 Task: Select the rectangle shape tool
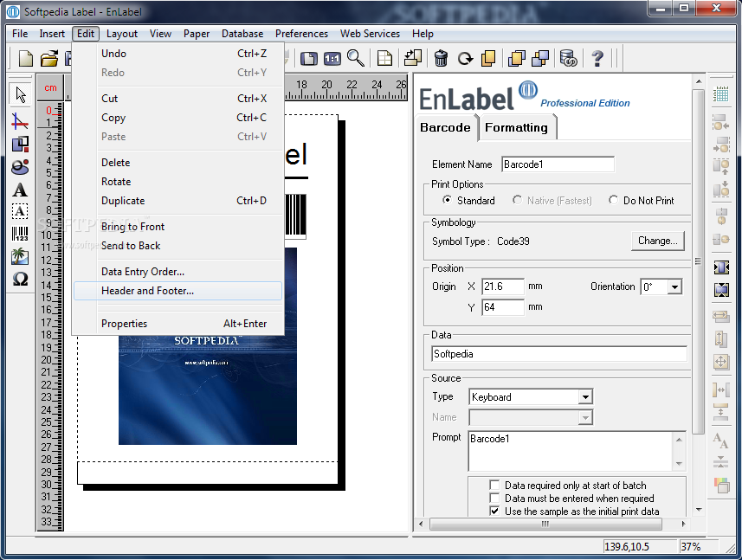click(x=20, y=145)
